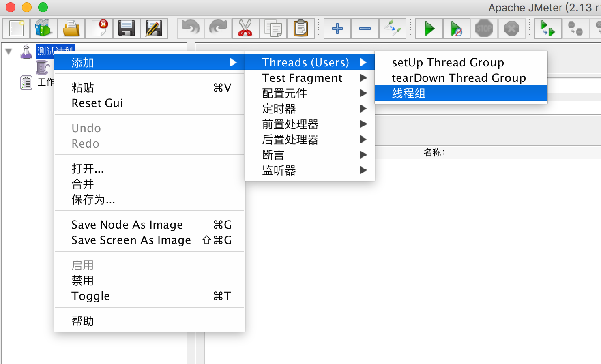Click the Open file folder icon
The image size is (601, 364).
[71, 29]
